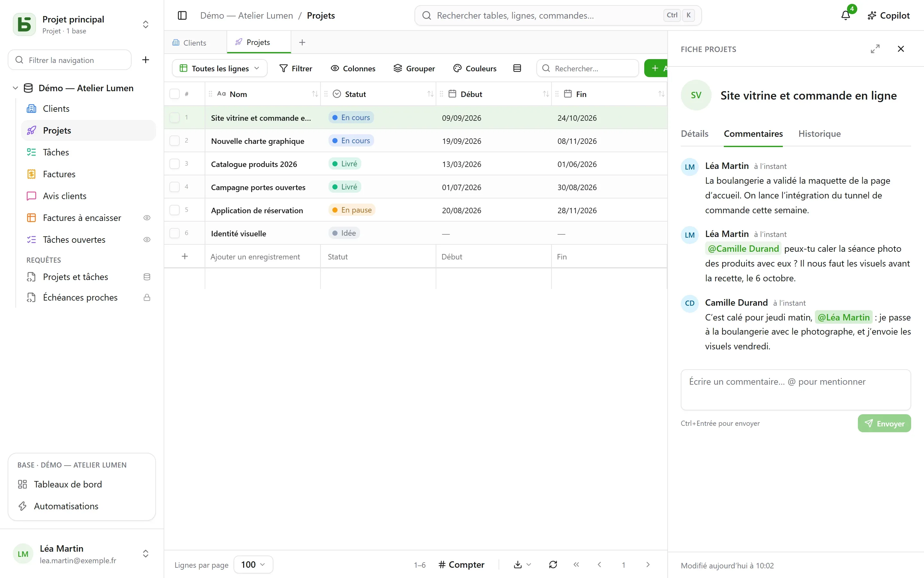The height and width of the screenshot is (578, 924).
Task: Open the Couleurs palette options
Action: [x=475, y=68]
